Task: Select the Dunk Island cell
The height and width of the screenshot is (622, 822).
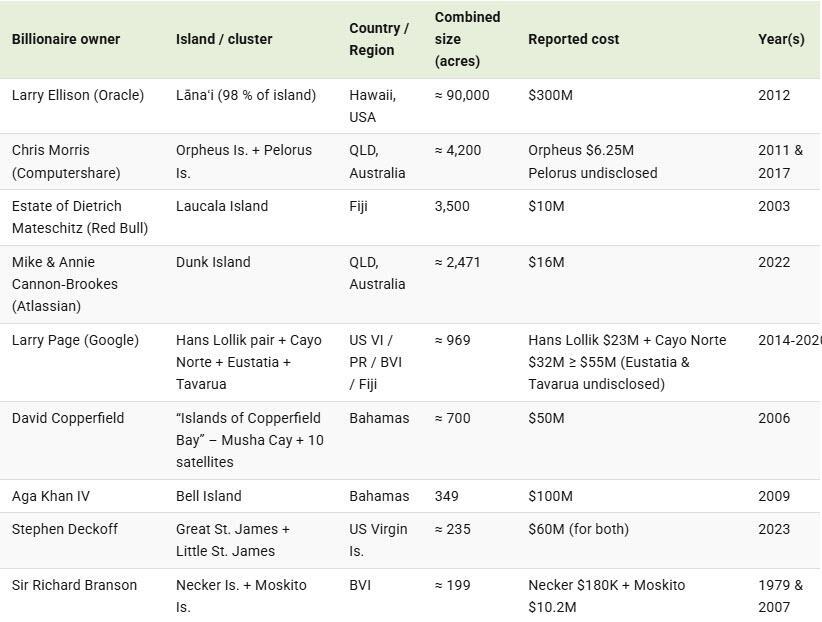Action: (213, 262)
